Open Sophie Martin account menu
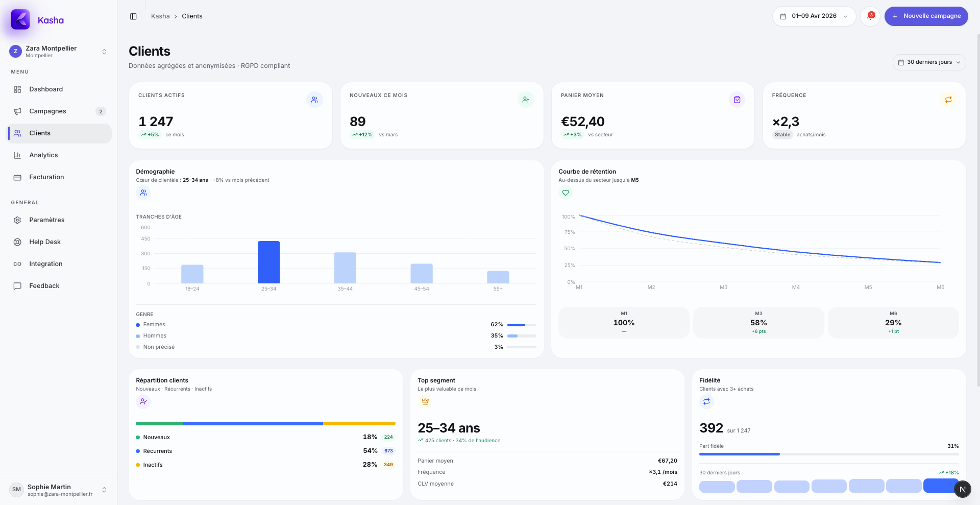980x505 pixels. [59, 490]
